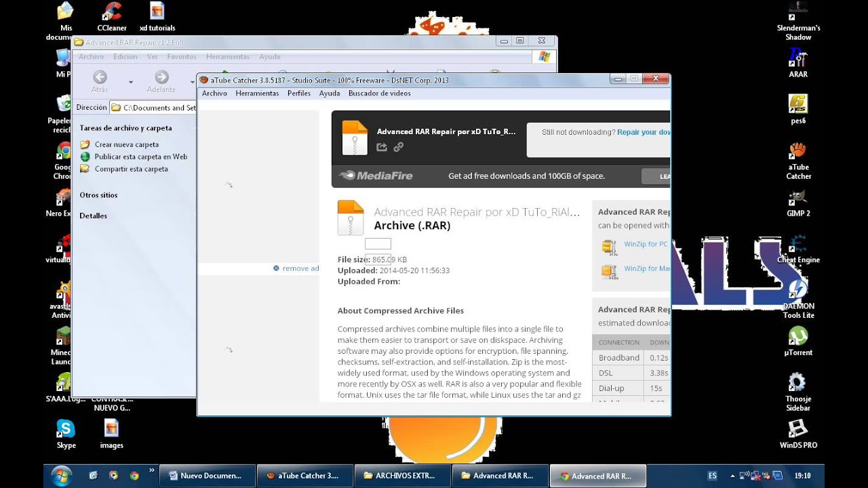Image resolution: width=868 pixels, height=488 pixels.
Task: Click the Atrás back arrow in Explorer window
Action: (100, 77)
